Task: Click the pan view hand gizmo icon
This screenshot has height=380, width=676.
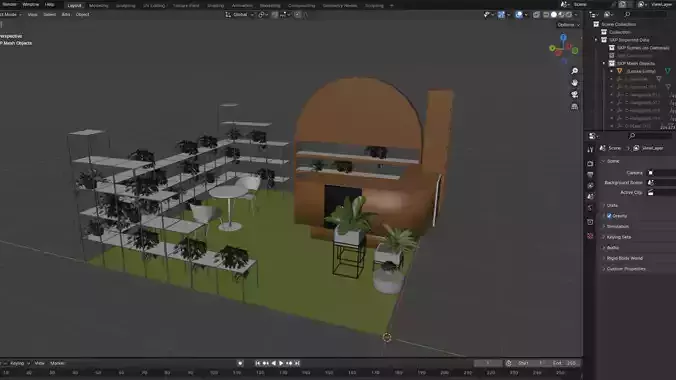Action: click(574, 82)
